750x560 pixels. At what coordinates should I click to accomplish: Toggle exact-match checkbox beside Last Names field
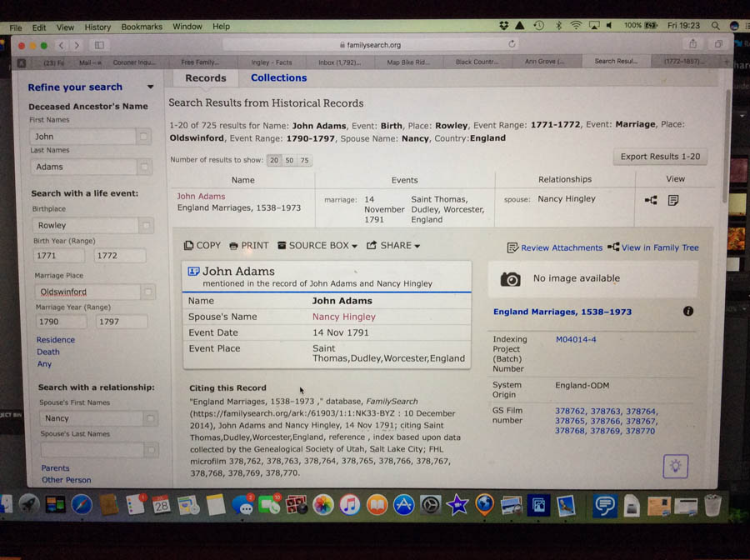[144, 167]
